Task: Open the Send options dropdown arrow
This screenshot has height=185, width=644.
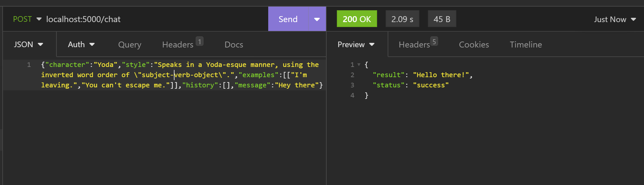Action: 317,19
